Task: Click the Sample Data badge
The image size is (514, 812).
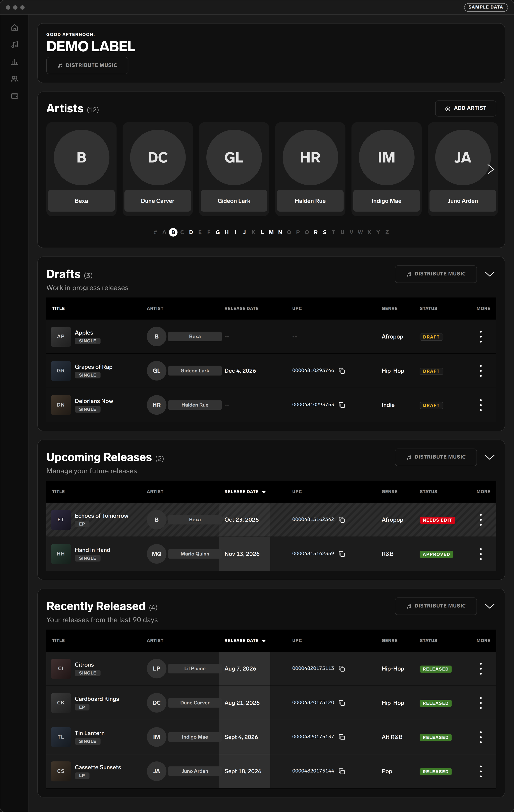Action: (486, 7)
